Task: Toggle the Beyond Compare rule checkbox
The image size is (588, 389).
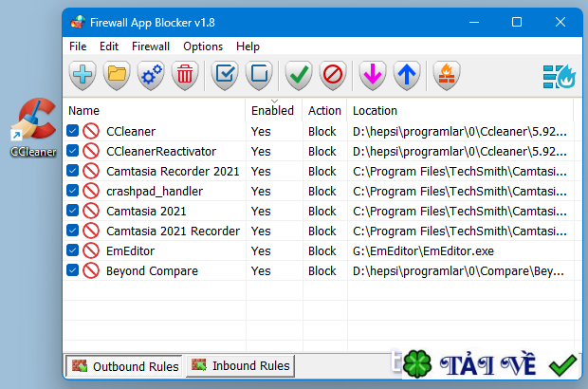Action: click(72, 270)
